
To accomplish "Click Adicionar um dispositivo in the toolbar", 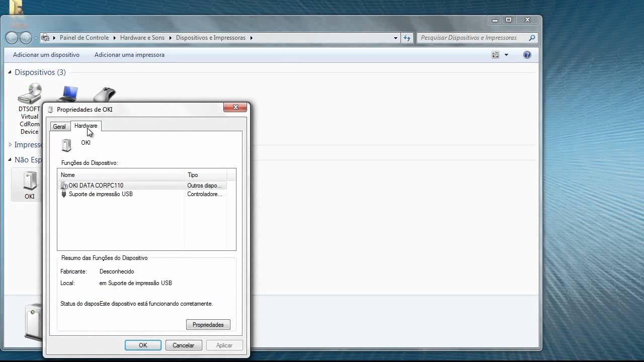I will coord(46,55).
